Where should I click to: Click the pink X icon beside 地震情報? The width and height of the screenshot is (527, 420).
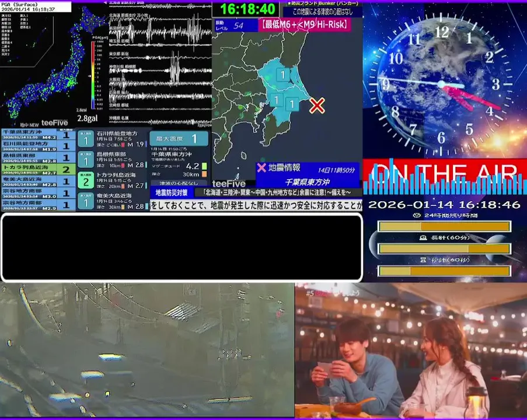(261, 167)
